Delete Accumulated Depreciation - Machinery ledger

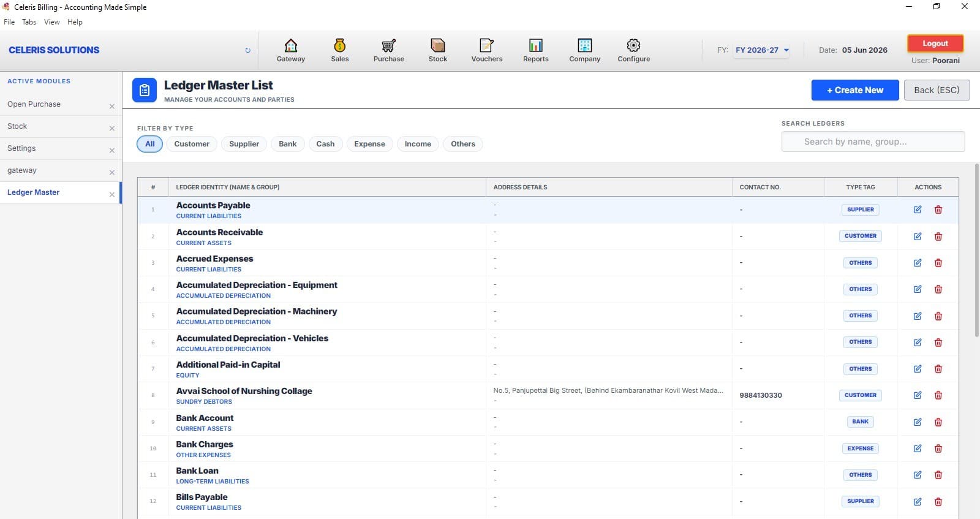tap(938, 316)
